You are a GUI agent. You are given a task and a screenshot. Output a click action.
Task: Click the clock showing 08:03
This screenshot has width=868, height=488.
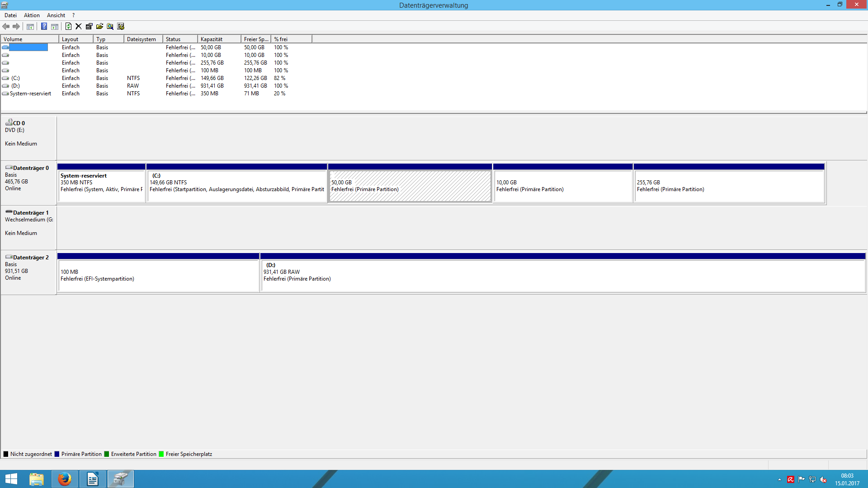click(x=847, y=476)
